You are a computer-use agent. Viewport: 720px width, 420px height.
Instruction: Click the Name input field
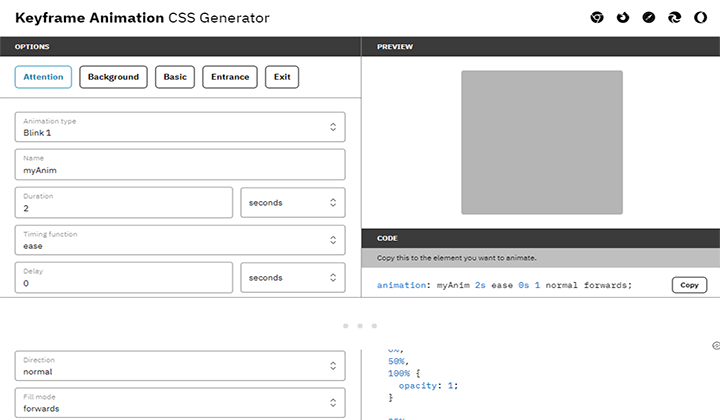click(x=180, y=165)
